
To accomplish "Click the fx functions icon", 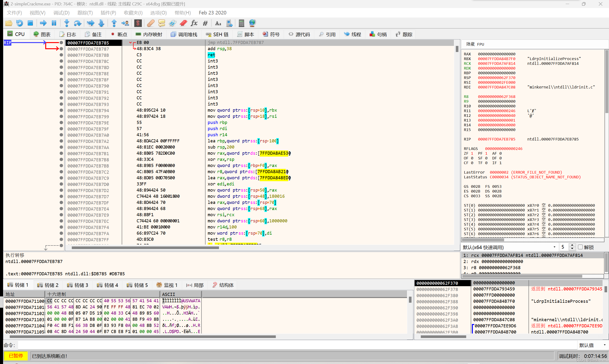I will coord(194,23).
